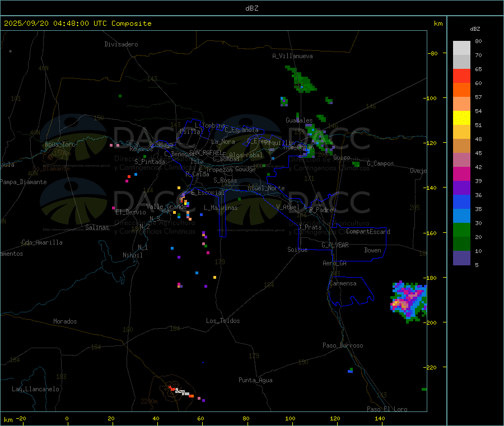The width and height of the screenshot is (504, 426).
Task: Click the CompantEscard location label
Action: click(368, 232)
